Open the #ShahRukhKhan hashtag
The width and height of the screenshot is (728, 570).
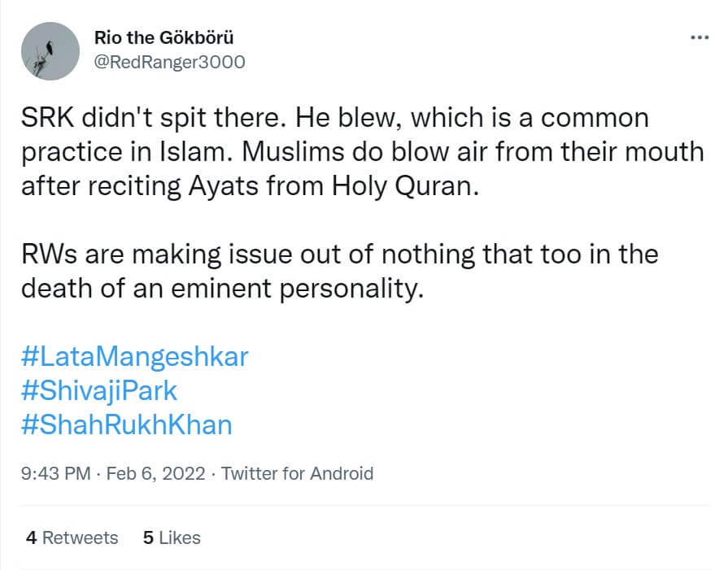tap(129, 424)
